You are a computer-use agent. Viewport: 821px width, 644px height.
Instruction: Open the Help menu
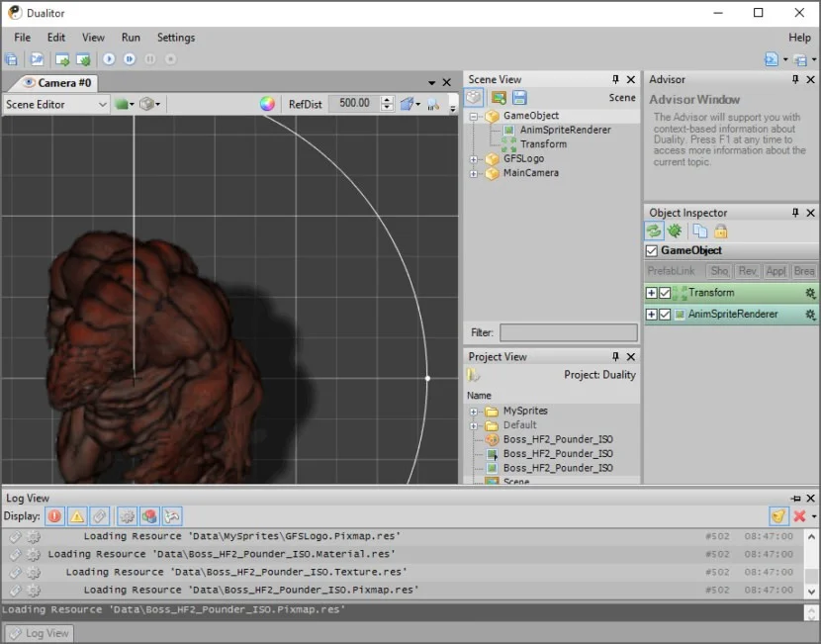point(799,38)
